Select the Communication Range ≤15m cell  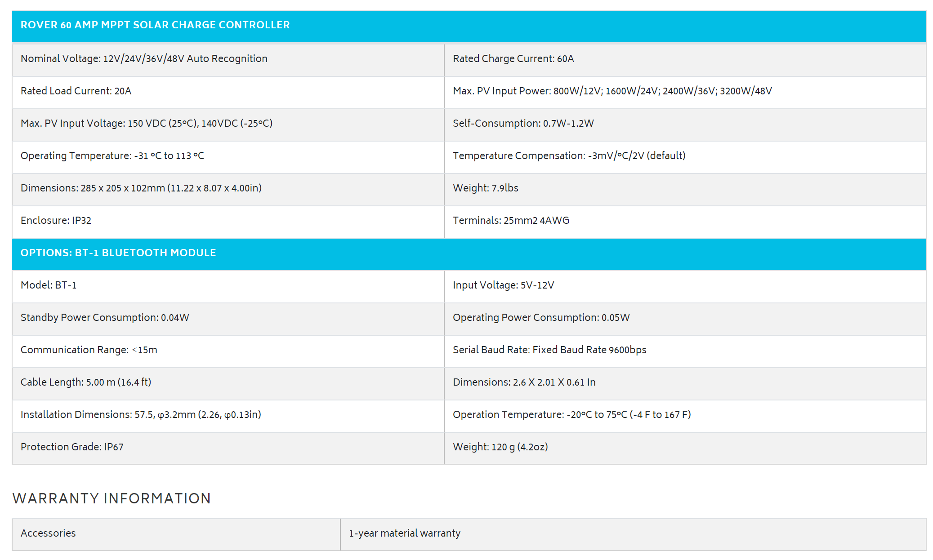[x=89, y=350]
